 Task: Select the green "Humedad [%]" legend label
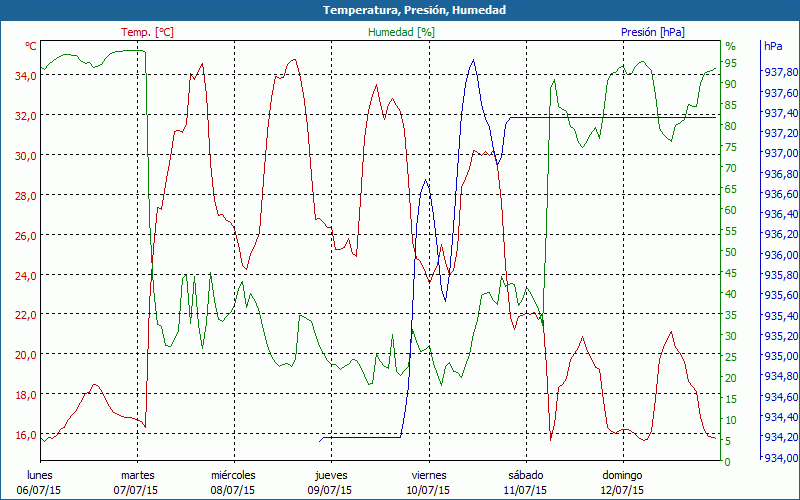[x=401, y=32]
